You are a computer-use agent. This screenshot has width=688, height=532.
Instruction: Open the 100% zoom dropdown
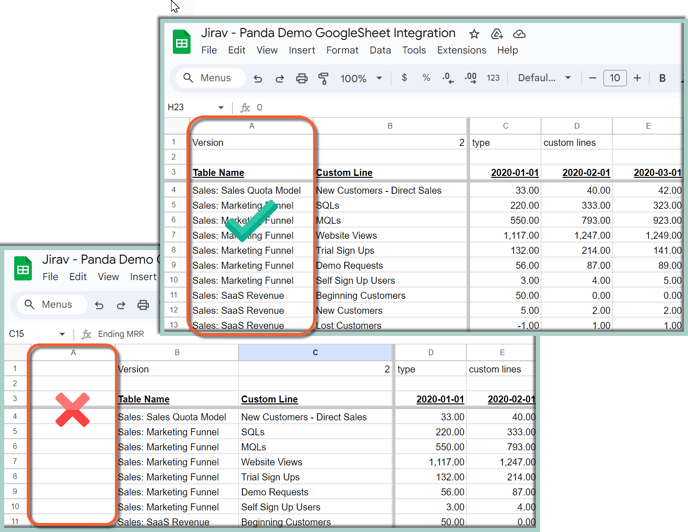(x=361, y=78)
